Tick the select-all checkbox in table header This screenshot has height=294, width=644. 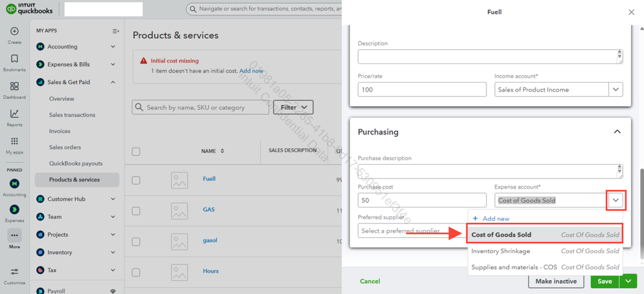[136, 152]
